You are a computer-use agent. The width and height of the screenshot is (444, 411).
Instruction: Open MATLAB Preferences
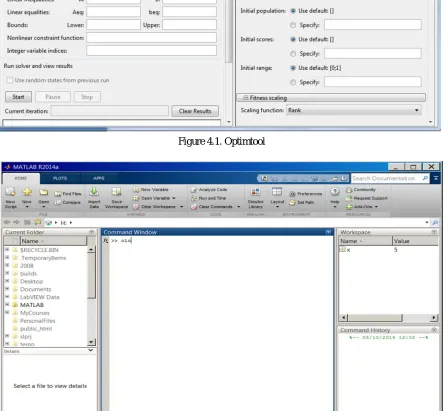306,194
